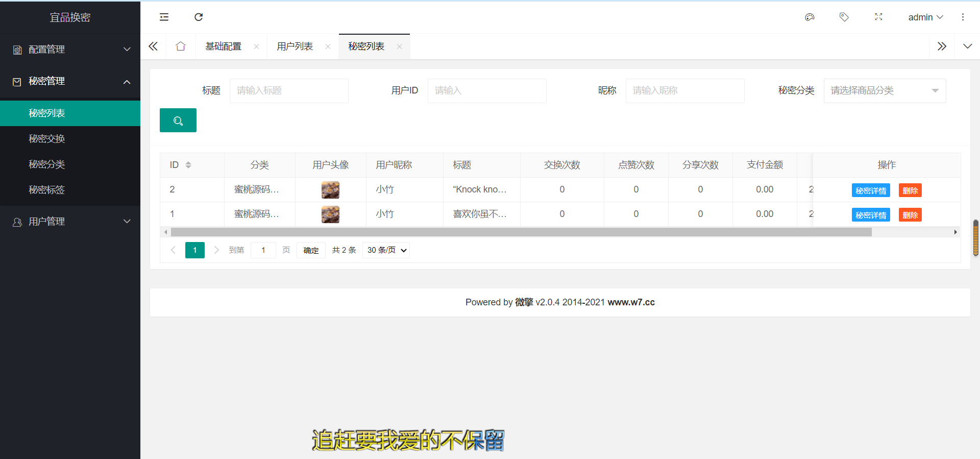This screenshot has width=980, height=459.
Task: Click 秘密详情 for the row with ID 2
Action: tap(870, 190)
